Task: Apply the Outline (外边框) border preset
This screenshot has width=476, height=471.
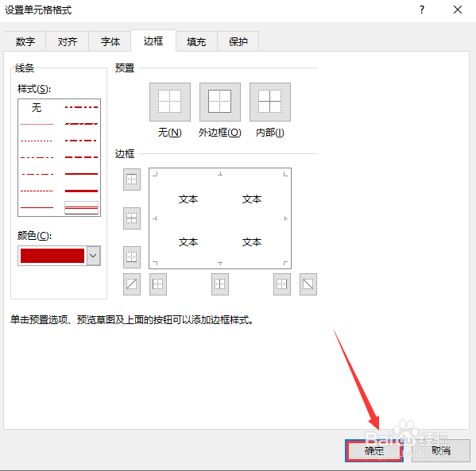Action: point(220,102)
